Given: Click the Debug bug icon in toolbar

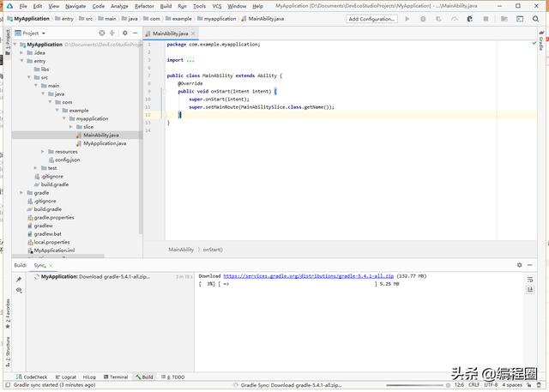Looking at the screenshot, I should coord(423,19).
